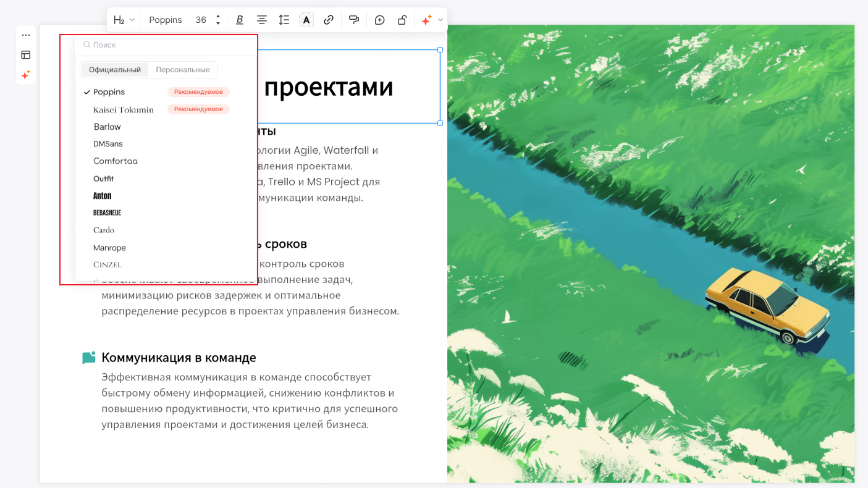Select the highlighter tool
Screen dimensions: 868x488
(x=353, y=19)
